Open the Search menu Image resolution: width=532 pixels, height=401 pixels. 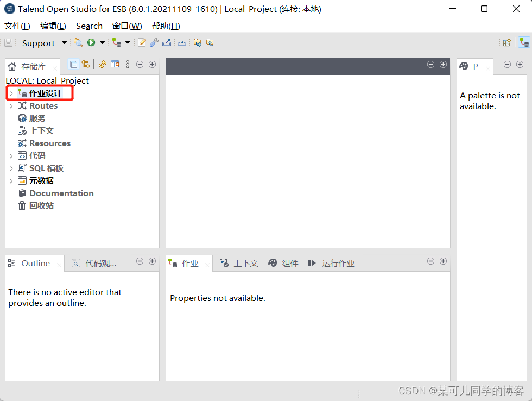pos(89,26)
